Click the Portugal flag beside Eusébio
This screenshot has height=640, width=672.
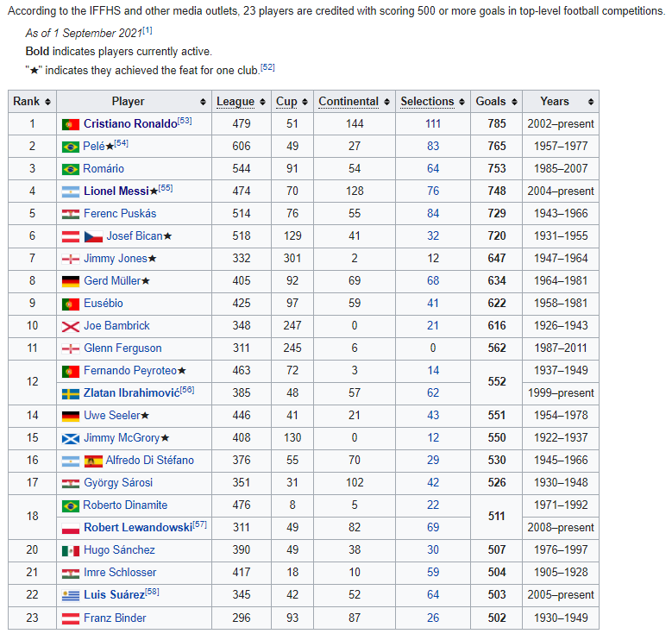(x=70, y=304)
